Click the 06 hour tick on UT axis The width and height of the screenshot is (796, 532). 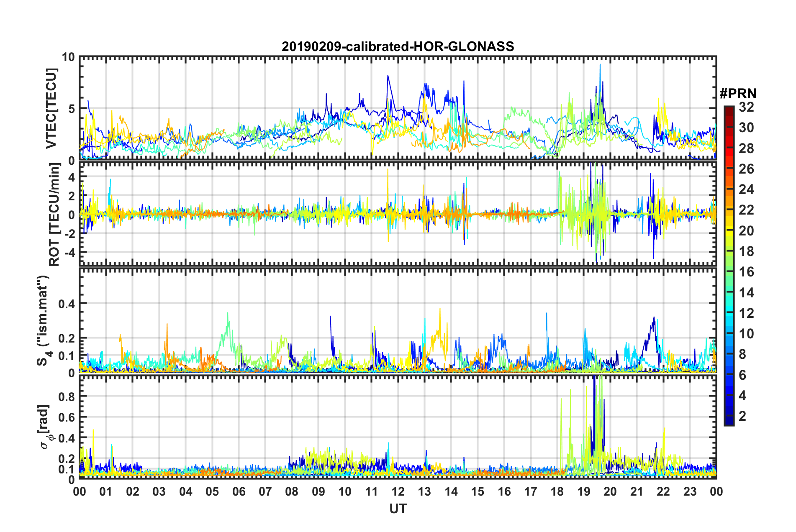click(239, 491)
